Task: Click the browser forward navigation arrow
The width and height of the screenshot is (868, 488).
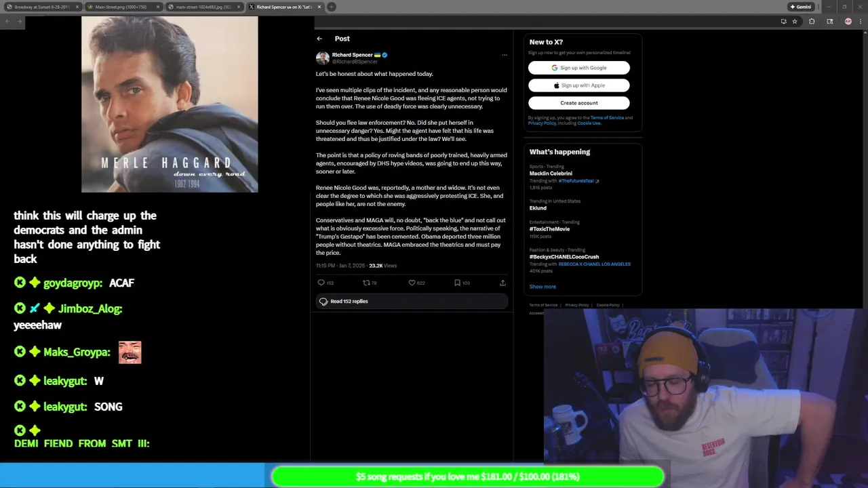Action: 20,21
